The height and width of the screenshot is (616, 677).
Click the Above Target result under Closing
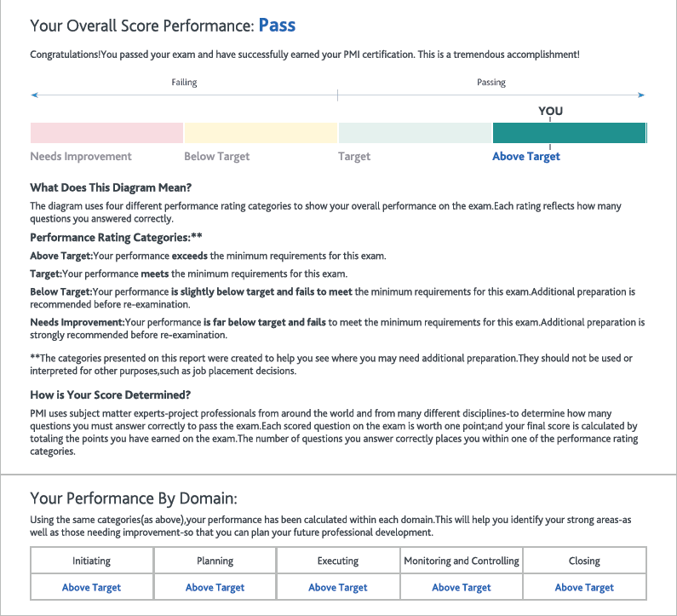pos(584,587)
